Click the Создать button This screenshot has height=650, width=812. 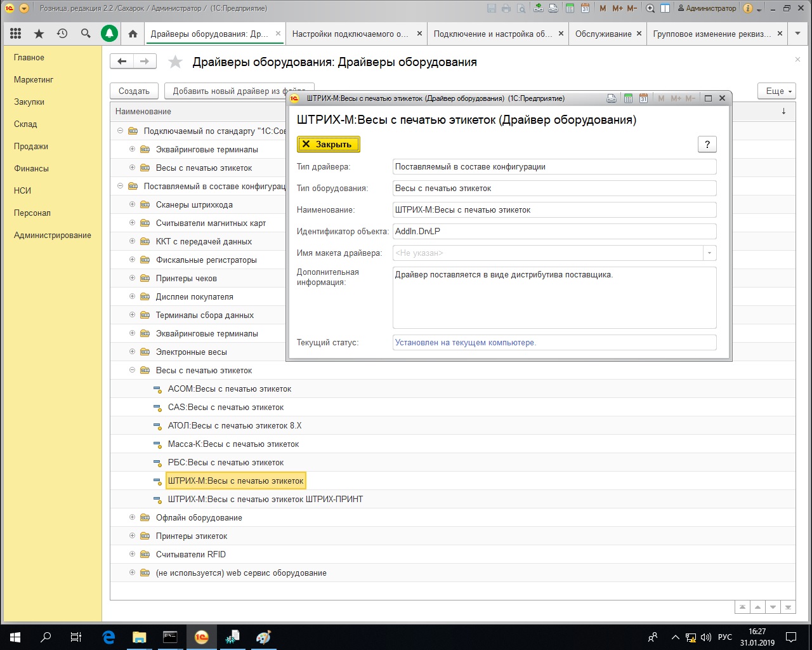click(134, 91)
